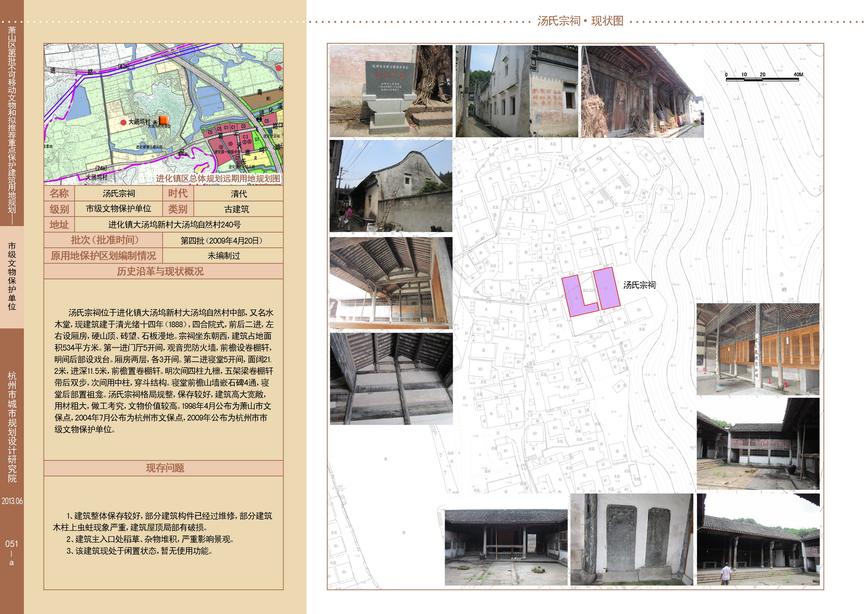Open the stone heritage stele photo
This screenshot has width=868, height=614.
coord(391,91)
